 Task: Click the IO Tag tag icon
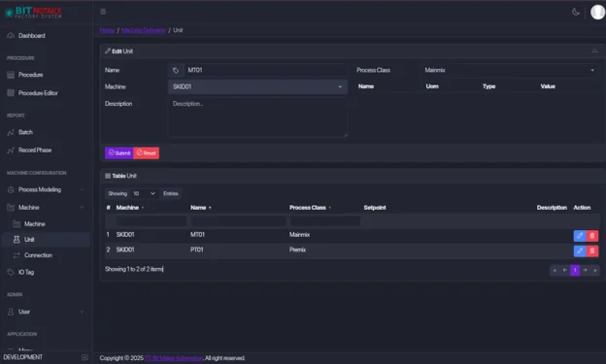pos(11,273)
